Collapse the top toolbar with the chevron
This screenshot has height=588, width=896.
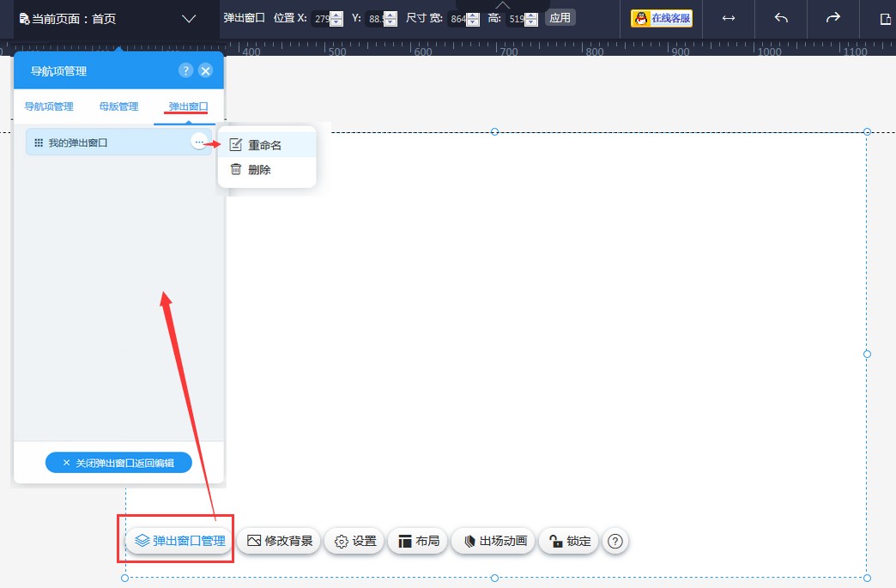[x=503, y=5]
